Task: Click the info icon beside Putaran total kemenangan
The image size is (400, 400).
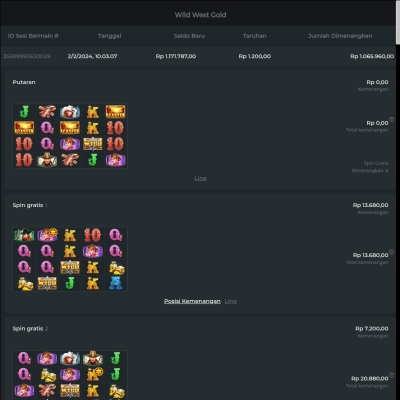Action: pos(391,119)
